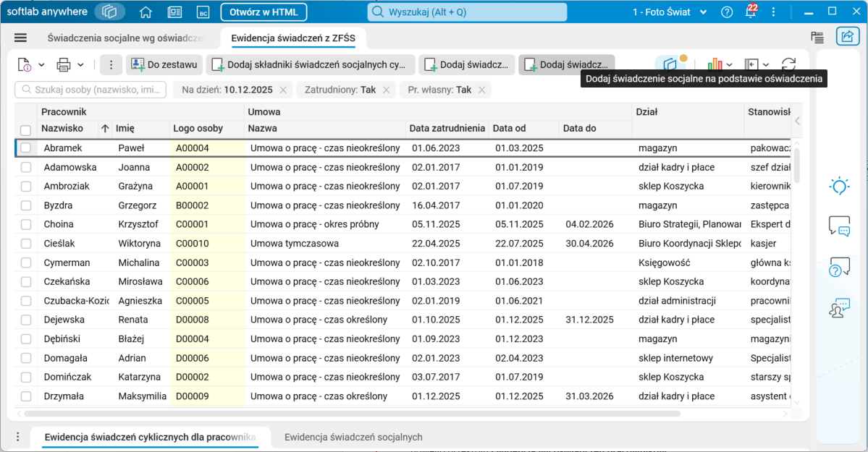Expand the dropdown arrow beside column layout icon
Viewport: 868px width, 452px height.
tap(766, 65)
